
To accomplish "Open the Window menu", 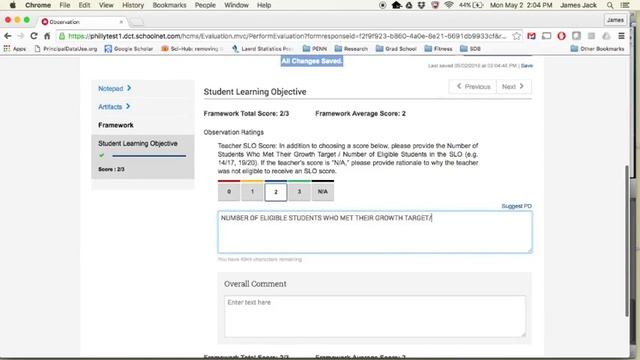I will pyautogui.click(x=236, y=5).
